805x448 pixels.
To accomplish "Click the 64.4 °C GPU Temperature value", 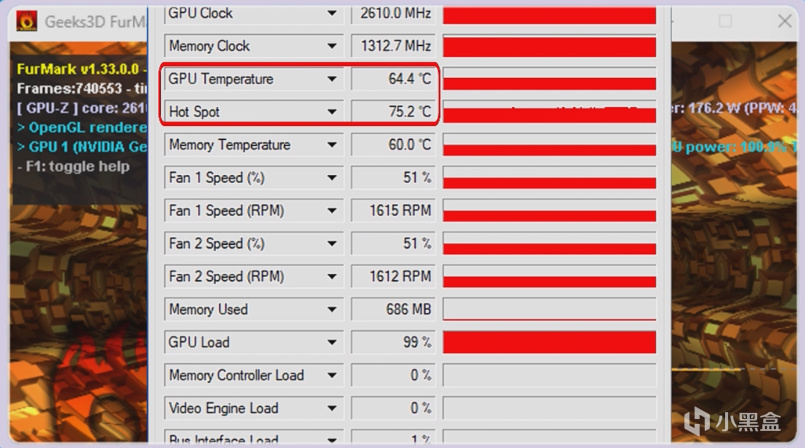I will pos(393,79).
